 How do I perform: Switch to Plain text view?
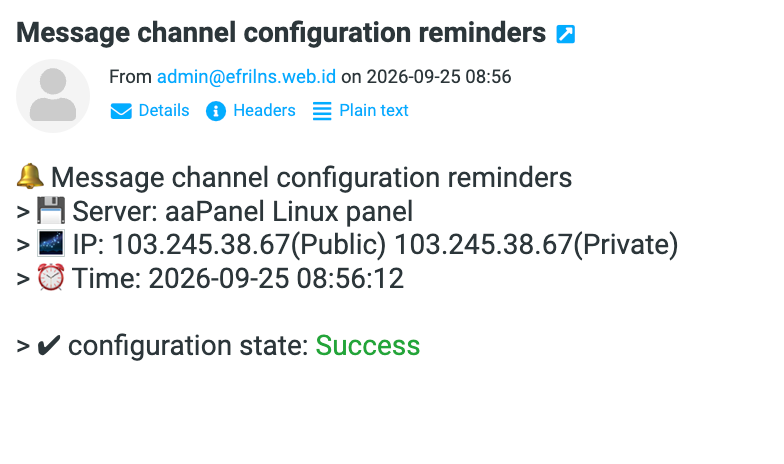click(374, 110)
